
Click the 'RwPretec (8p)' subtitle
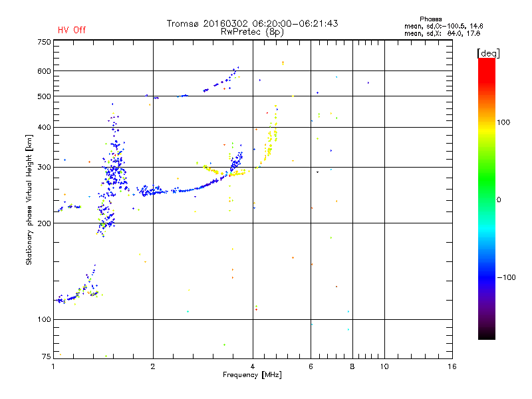[252, 32]
